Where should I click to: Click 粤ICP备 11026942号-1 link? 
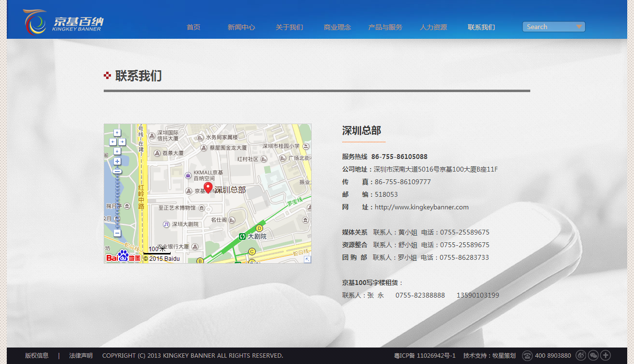[x=425, y=356]
